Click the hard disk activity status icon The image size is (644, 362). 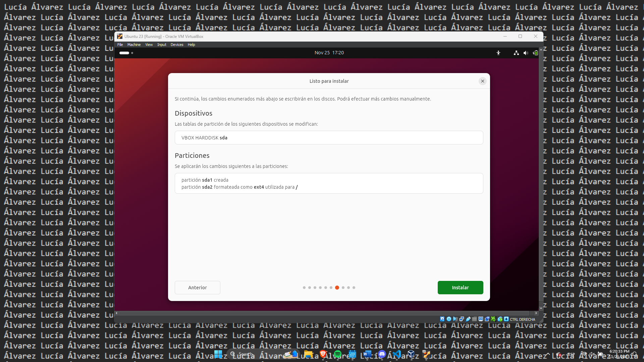pos(442,319)
